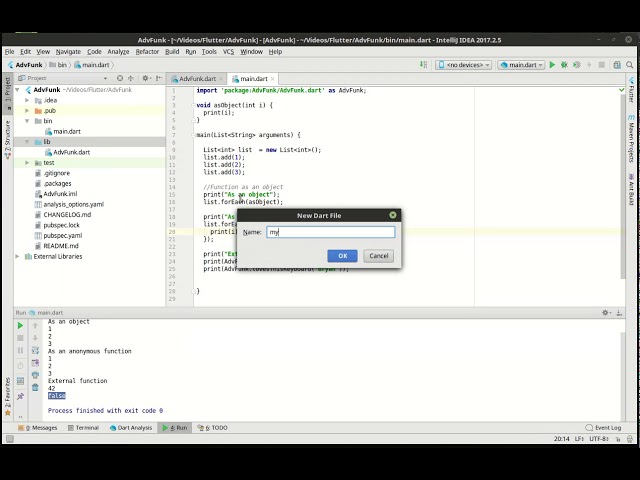Viewport: 640px width, 480px height.
Task: Click the Debug bug icon in toolbar
Action: coord(564,65)
